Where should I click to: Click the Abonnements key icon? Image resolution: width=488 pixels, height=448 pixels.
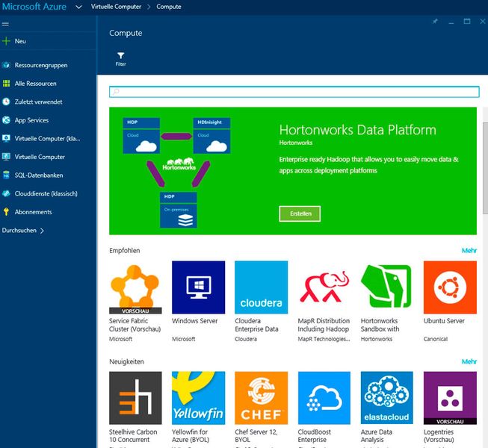click(x=6, y=212)
